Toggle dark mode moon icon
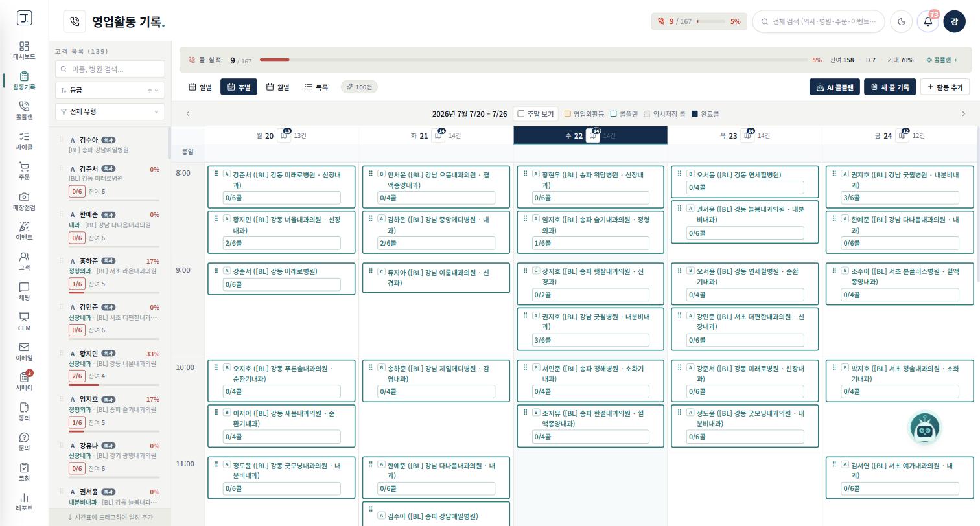Screen dimensions: 980x526 902,21
